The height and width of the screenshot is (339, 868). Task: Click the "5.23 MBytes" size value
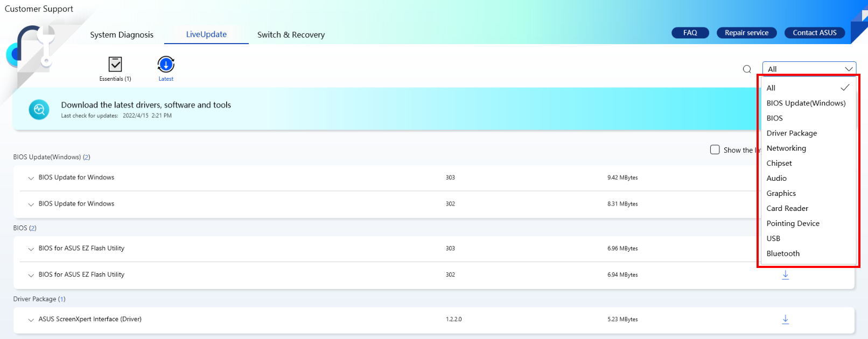(x=622, y=320)
